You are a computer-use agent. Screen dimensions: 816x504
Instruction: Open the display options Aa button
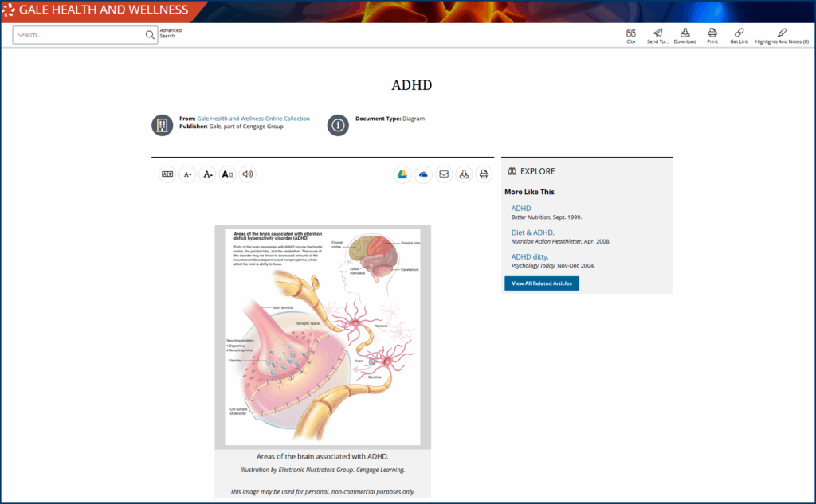coord(228,174)
